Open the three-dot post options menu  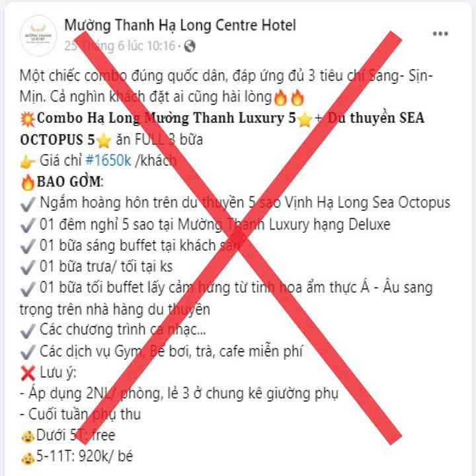pos(440,34)
